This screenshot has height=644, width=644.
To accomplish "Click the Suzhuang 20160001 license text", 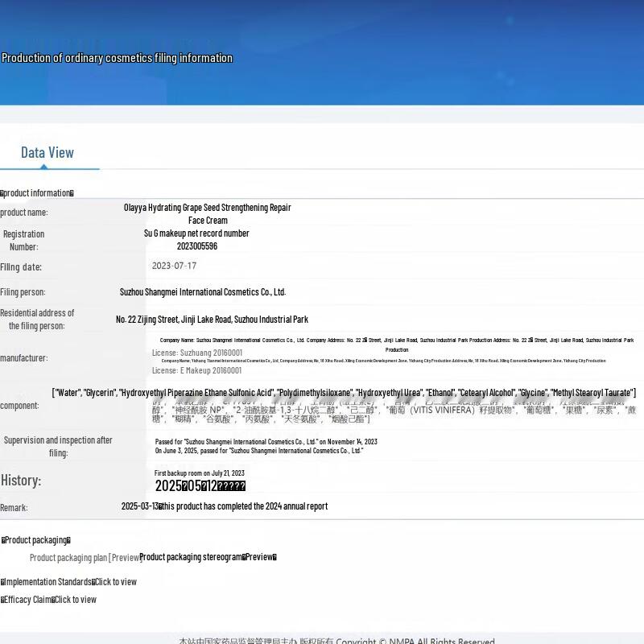I will (x=196, y=353).
